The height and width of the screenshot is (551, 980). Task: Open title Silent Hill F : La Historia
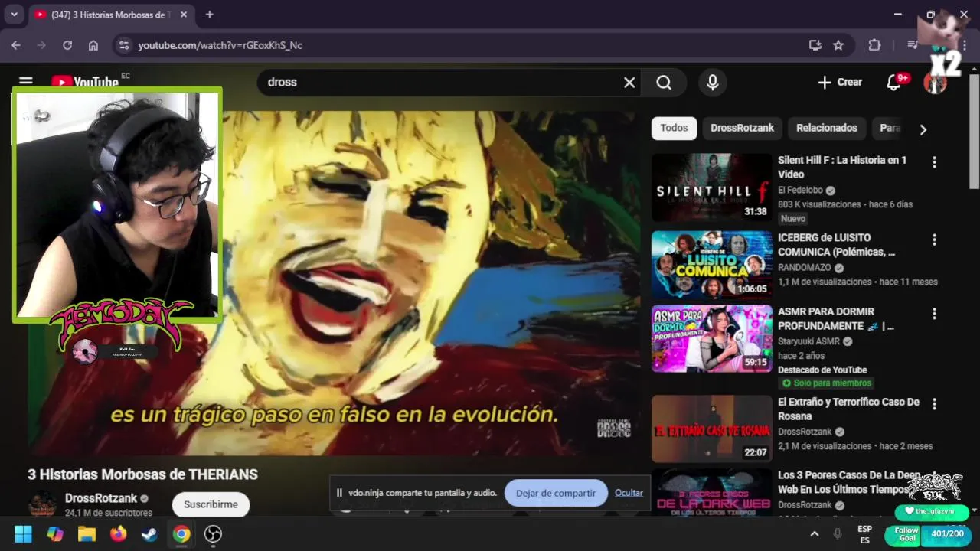coord(842,167)
